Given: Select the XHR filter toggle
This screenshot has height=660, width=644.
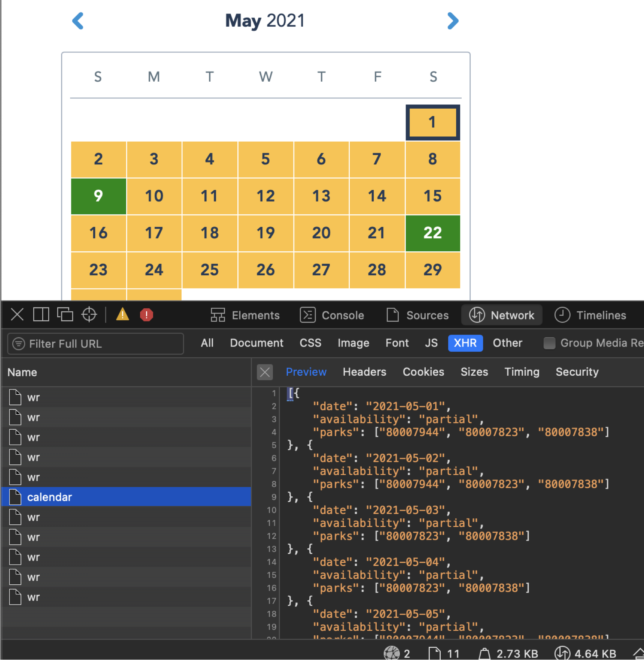Looking at the screenshot, I should click(x=465, y=343).
